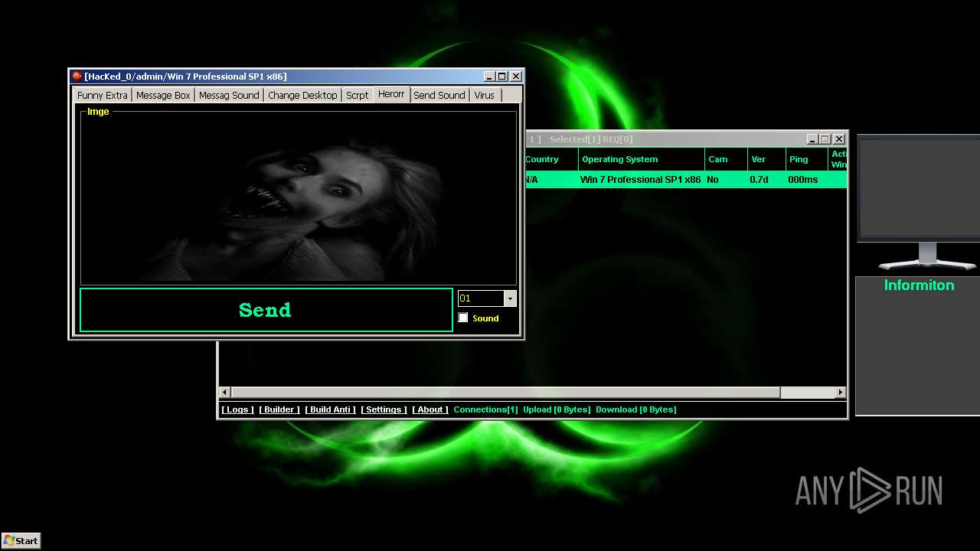The height and width of the screenshot is (551, 980).
Task: Click the Cam value No cell
Action: coord(713,180)
